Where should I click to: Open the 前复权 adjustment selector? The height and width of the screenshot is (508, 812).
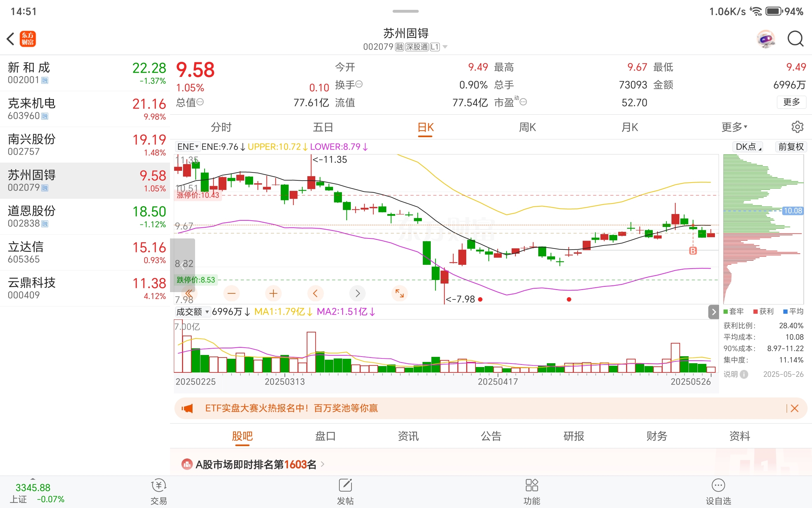[791, 147]
